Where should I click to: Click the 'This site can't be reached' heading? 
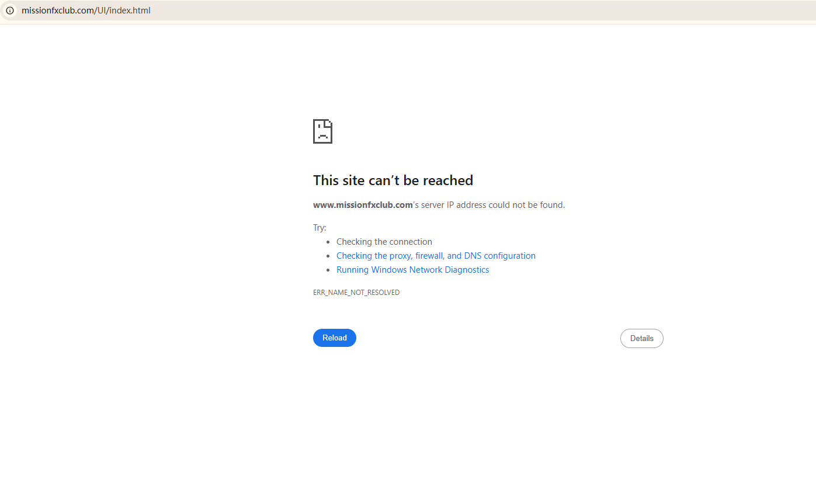click(x=393, y=180)
